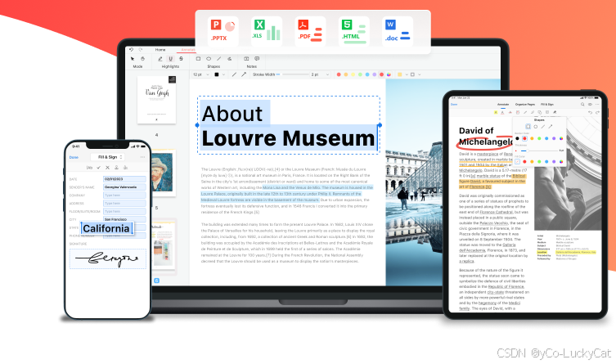
Task: Add a comment note on laptop toolbar
Action: (257, 59)
